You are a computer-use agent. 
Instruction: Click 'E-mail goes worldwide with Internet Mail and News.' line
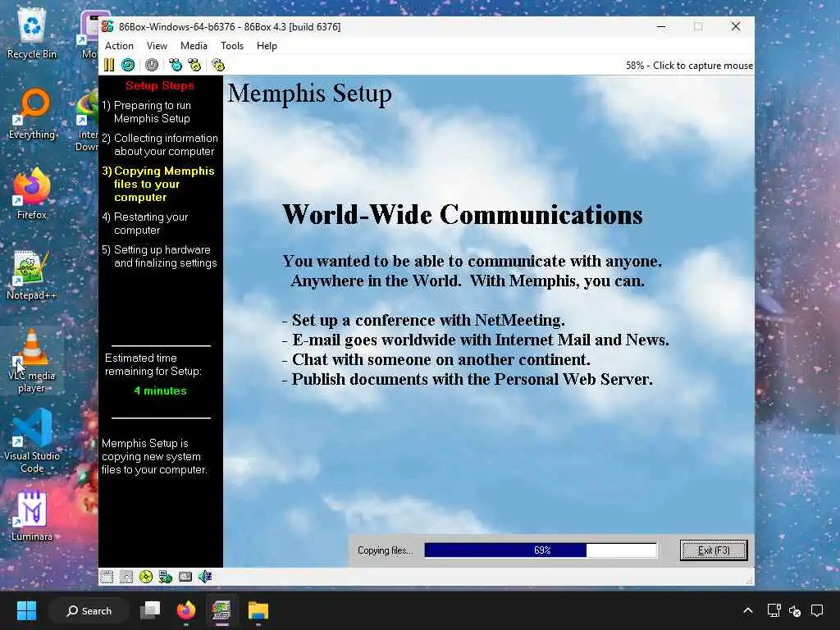point(475,340)
